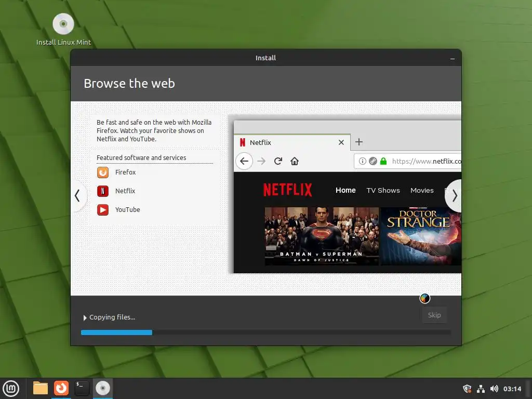Select the installer disc taskbar item
This screenshot has width=532, height=399.
coord(102,388)
